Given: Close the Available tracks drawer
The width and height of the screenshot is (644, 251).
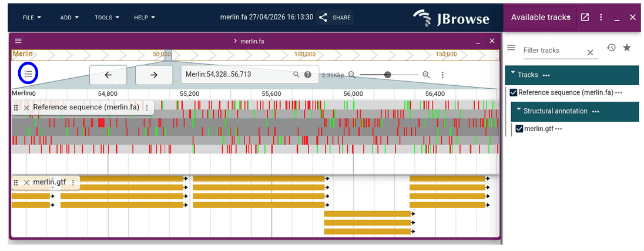Looking at the screenshot, I should [632, 17].
